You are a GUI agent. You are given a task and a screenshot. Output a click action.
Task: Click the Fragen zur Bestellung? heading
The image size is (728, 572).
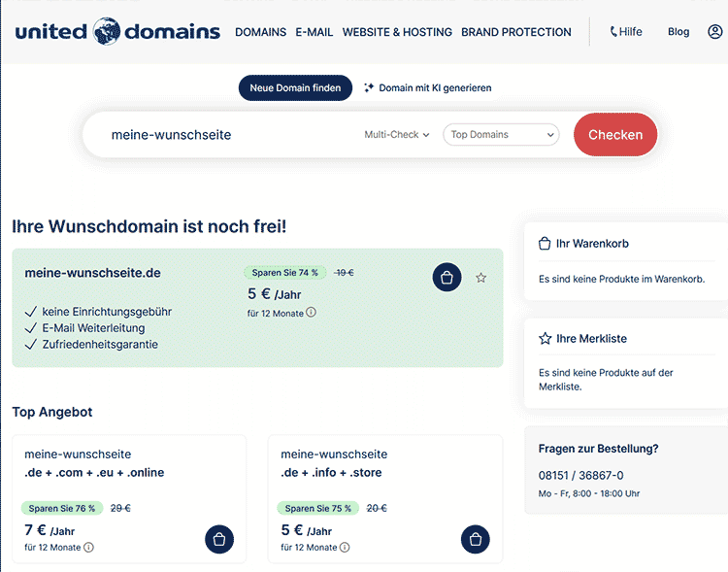[599, 449]
